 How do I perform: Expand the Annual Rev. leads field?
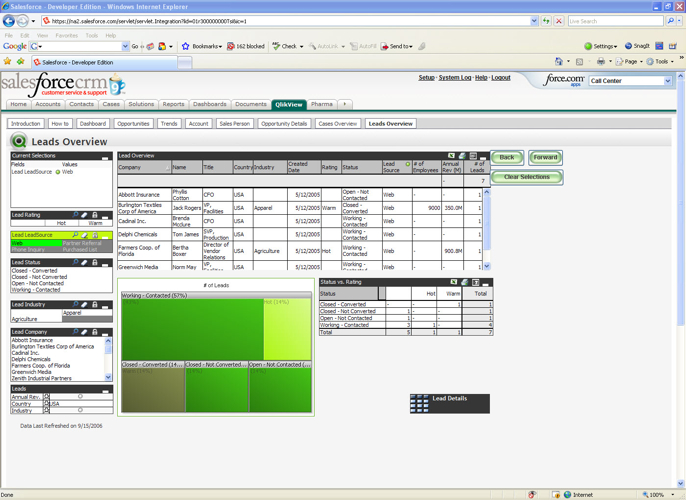tap(46, 397)
